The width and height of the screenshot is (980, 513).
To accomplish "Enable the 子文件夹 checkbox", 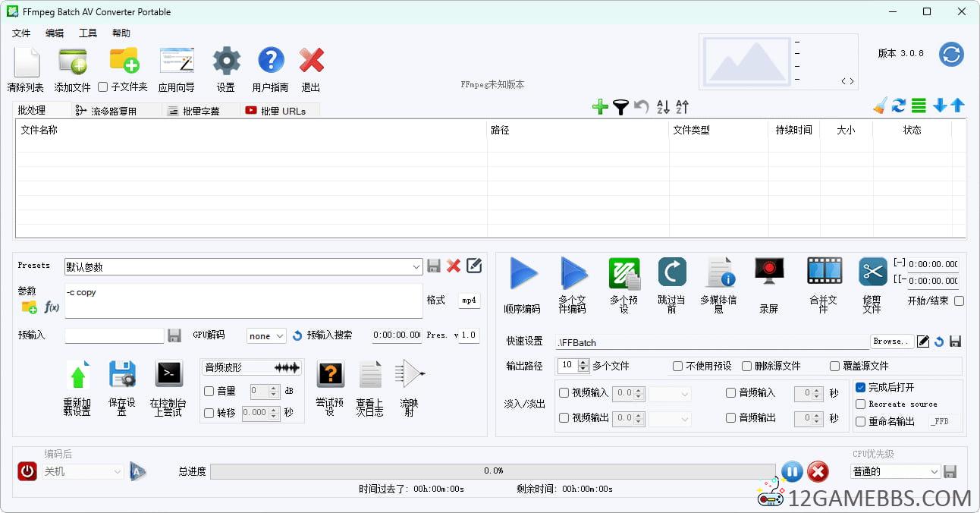I will tap(103, 87).
